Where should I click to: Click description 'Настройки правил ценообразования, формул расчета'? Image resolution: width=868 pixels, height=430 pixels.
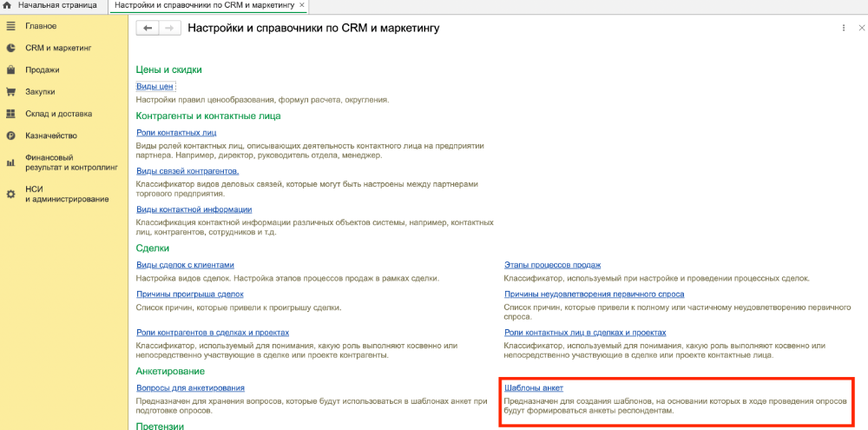pos(263,100)
